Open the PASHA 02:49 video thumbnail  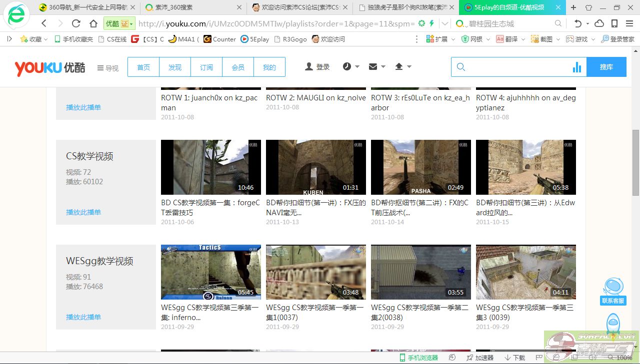pos(421,167)
